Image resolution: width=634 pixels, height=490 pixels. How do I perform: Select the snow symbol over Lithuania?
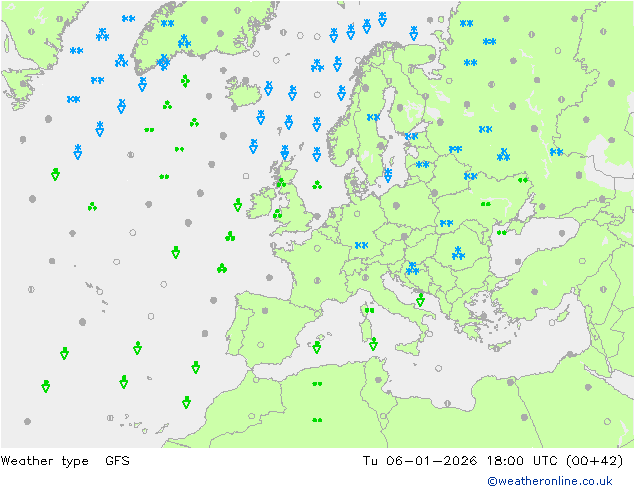[423, 165]
